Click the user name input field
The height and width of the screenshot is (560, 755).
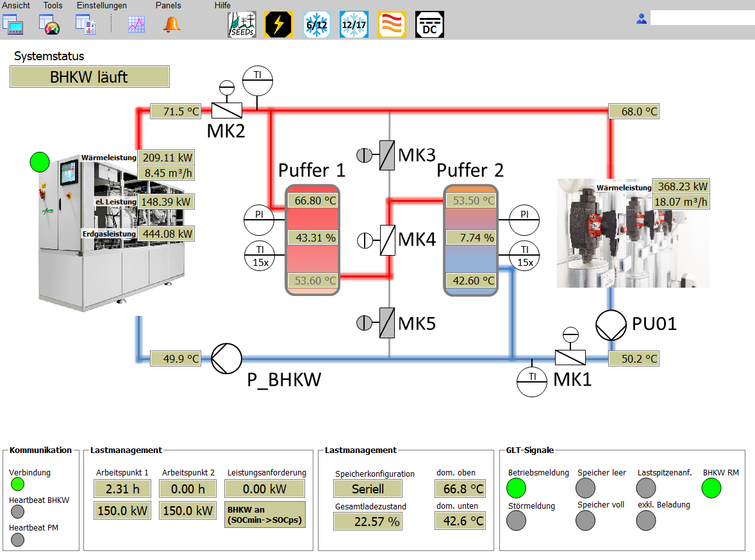pos(702,18)
